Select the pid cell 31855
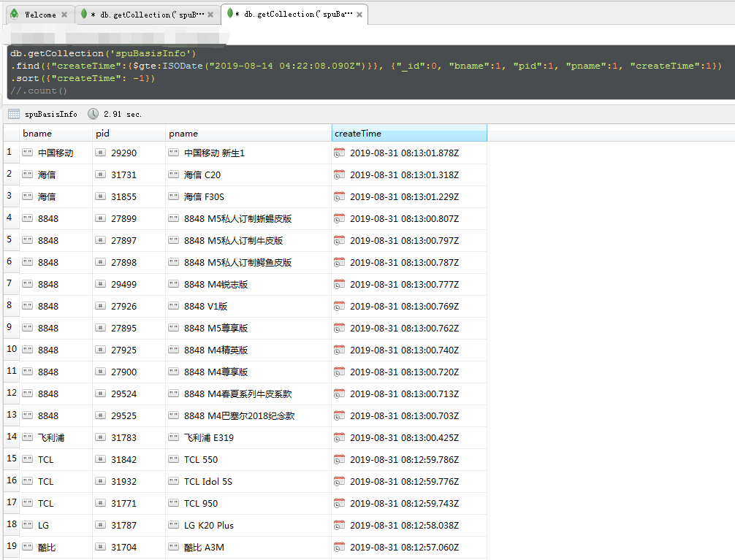The width and height of the screenshot is (735, 560). click(129, 197)
